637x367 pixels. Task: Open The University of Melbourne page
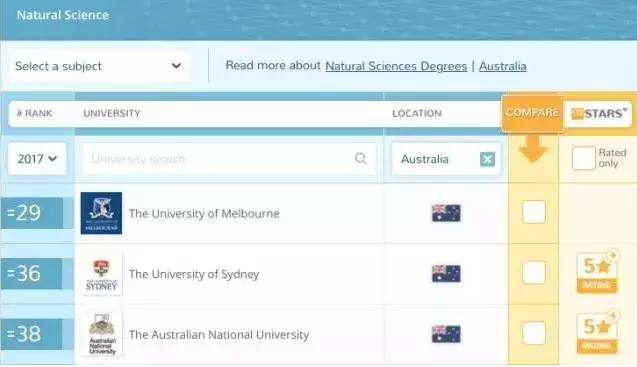[x=204, y=213]
